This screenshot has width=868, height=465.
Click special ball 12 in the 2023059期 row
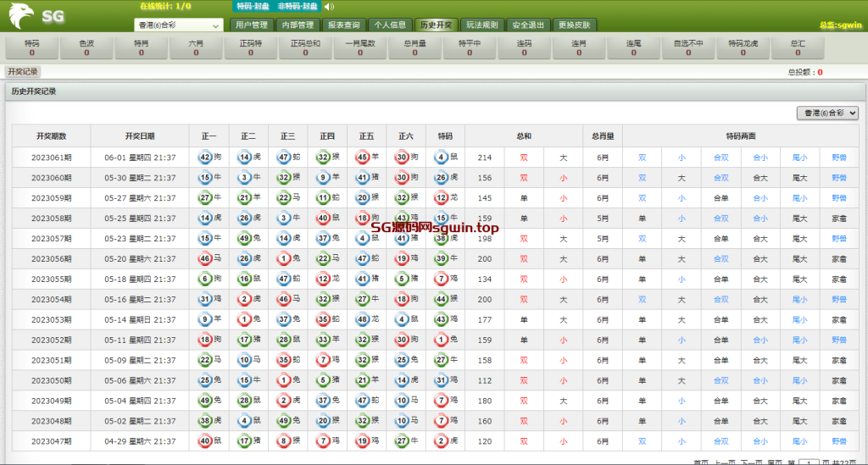(x=441, y=197)
